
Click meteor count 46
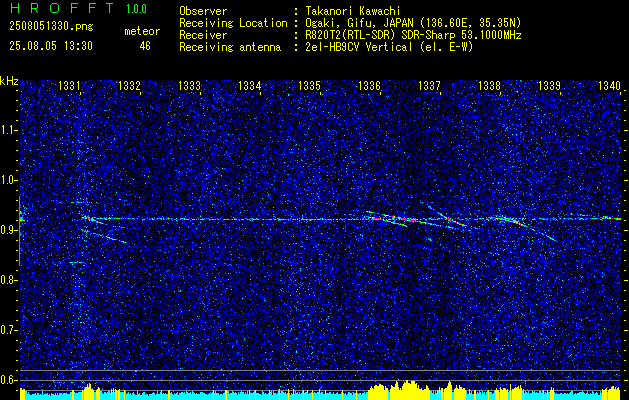pyautogui.click(x=145, y=46)
